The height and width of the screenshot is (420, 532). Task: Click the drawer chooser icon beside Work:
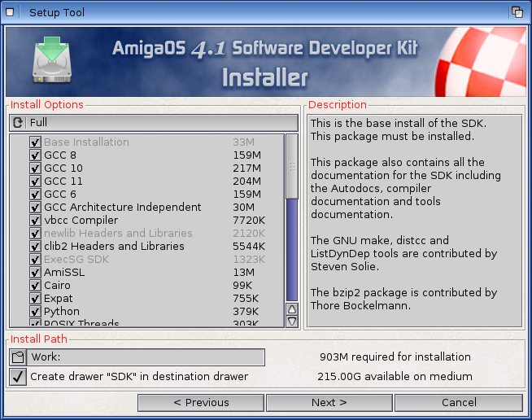click(18, 357)
